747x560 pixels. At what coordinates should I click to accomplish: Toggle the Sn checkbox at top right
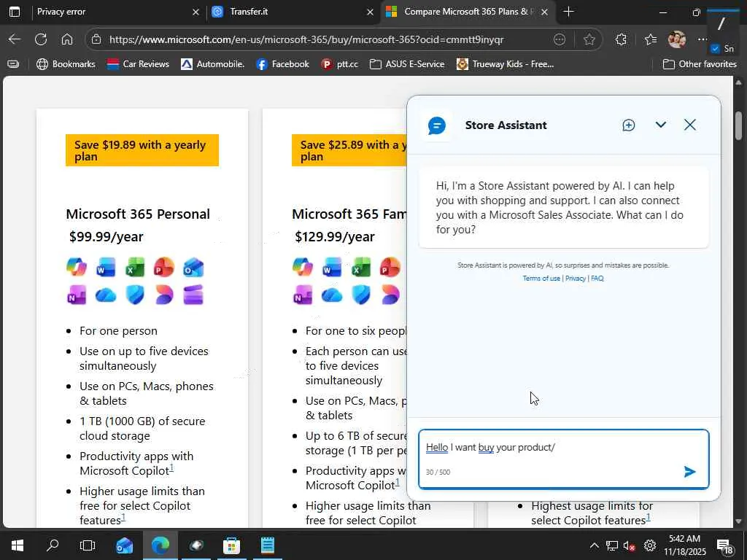(714, 49)
